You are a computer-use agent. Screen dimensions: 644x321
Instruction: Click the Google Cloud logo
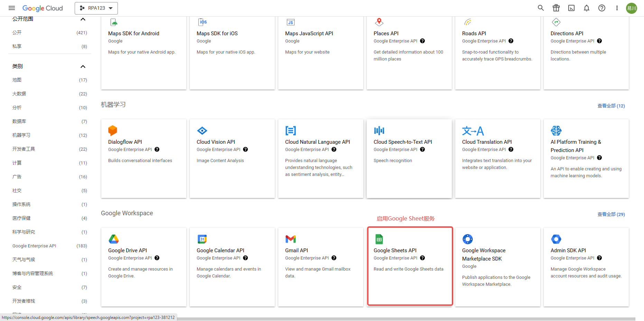click(43, 8)
